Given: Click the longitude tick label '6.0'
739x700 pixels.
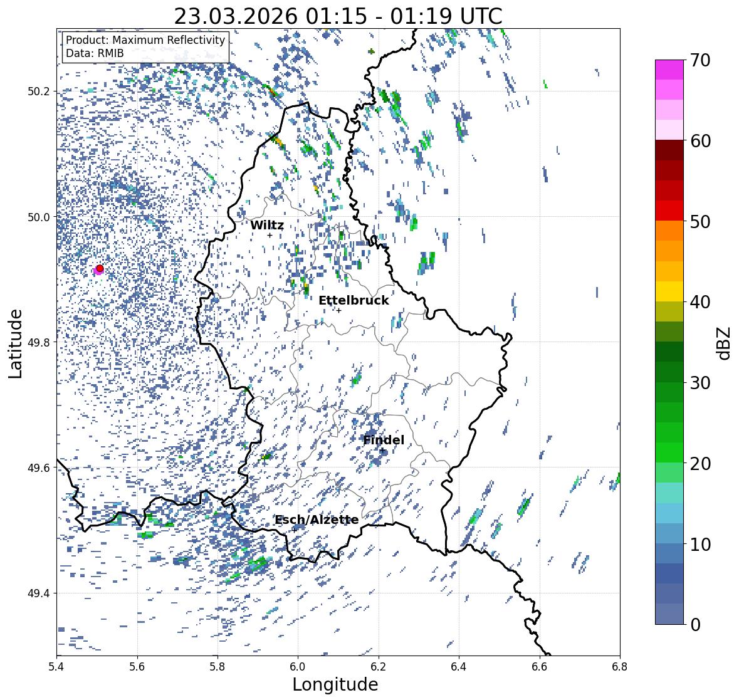Looking at the screenshot, I should [298, 666].
